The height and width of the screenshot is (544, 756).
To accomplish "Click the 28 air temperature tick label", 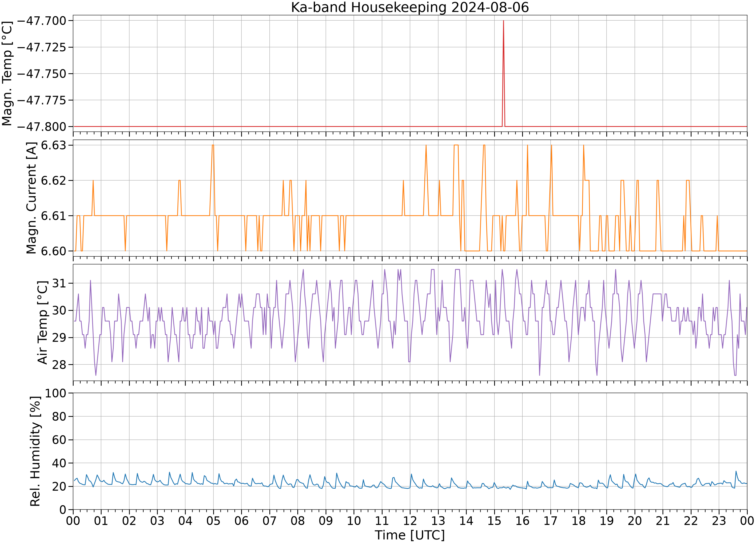I will (59, 364).
